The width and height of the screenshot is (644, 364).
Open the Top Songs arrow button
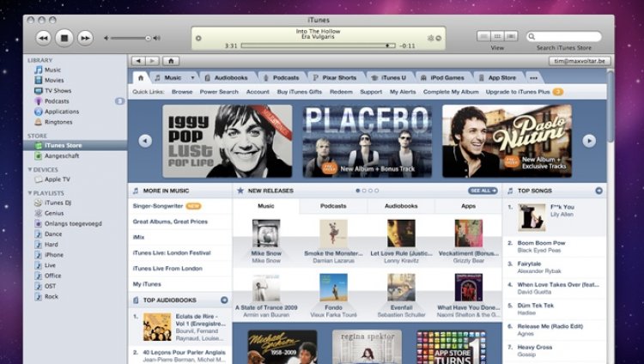tap(598, 191)
